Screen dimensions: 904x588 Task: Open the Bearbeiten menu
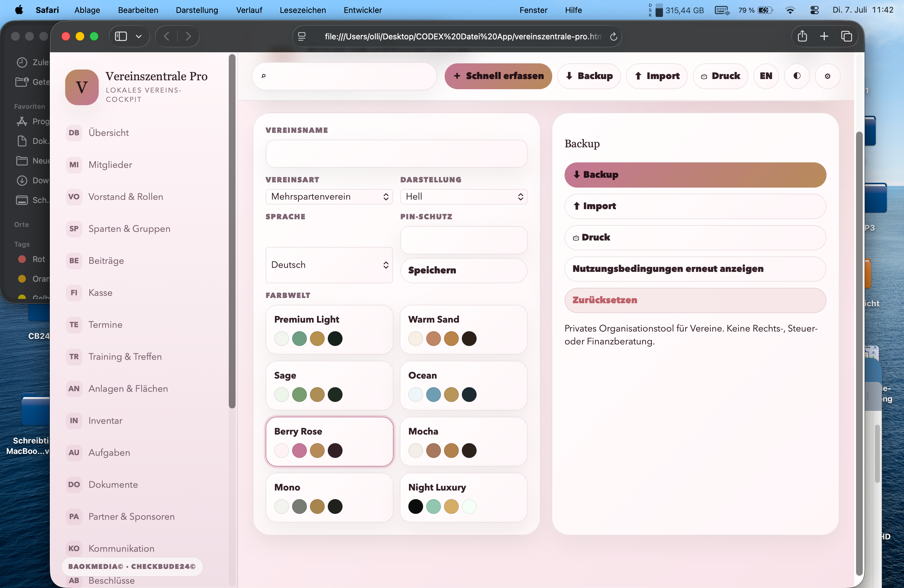click(x=138, y=10)
